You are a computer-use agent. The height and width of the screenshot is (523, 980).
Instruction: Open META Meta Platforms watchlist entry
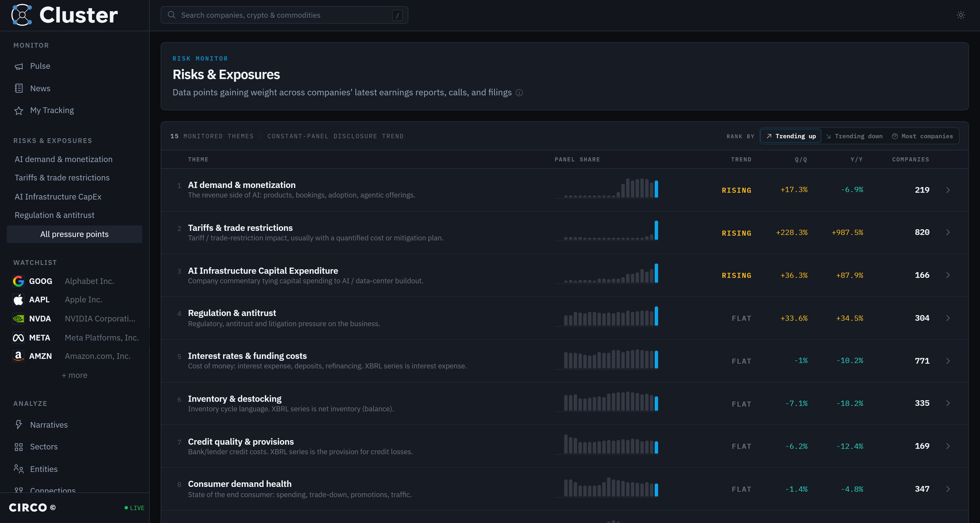(x=75, y=338)
